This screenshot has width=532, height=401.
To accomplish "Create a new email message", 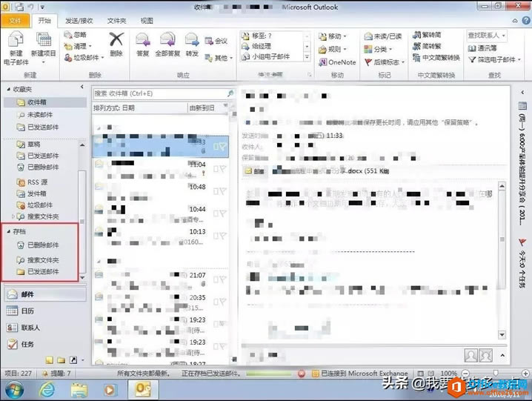I will 16,49.
